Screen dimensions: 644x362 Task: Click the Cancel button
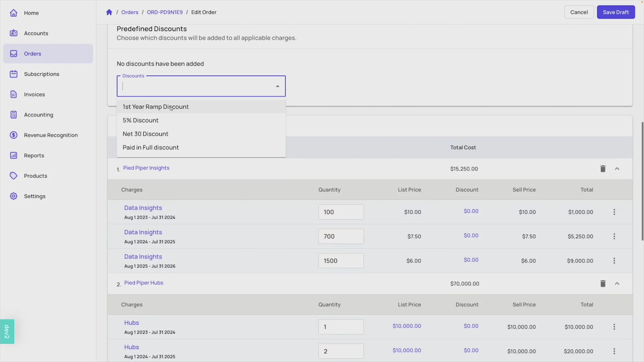point(579,12)
